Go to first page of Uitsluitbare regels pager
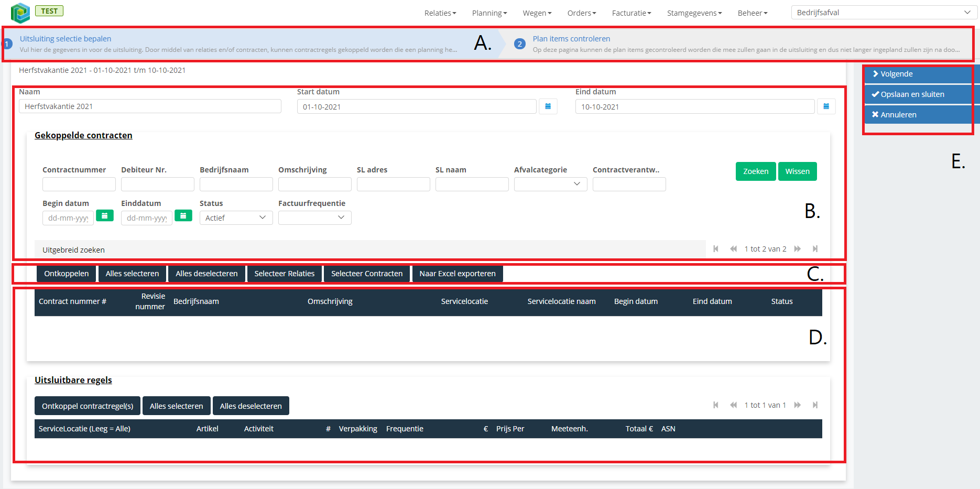This screenshot has width=980, height=489. (716, 405)
